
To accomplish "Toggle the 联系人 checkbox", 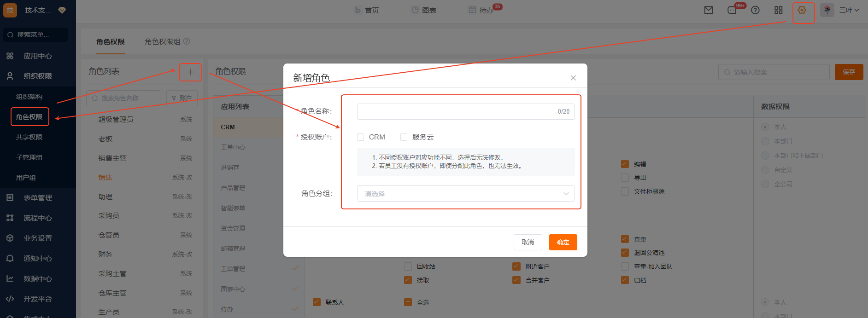I will (317, 302).
